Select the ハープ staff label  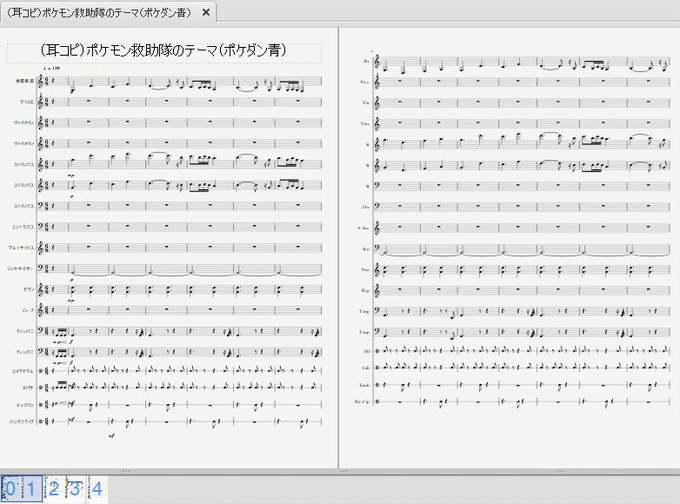coord(28,310)
